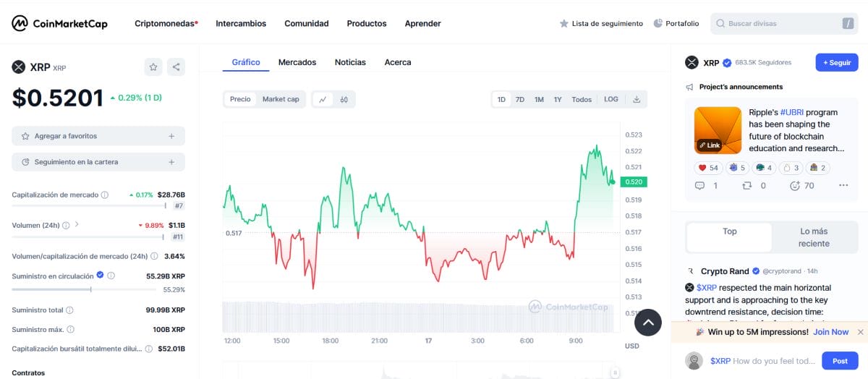Viewport: 868px width, 379px height.
Task: Select Market cap chart mode
Action: (281, 99)
